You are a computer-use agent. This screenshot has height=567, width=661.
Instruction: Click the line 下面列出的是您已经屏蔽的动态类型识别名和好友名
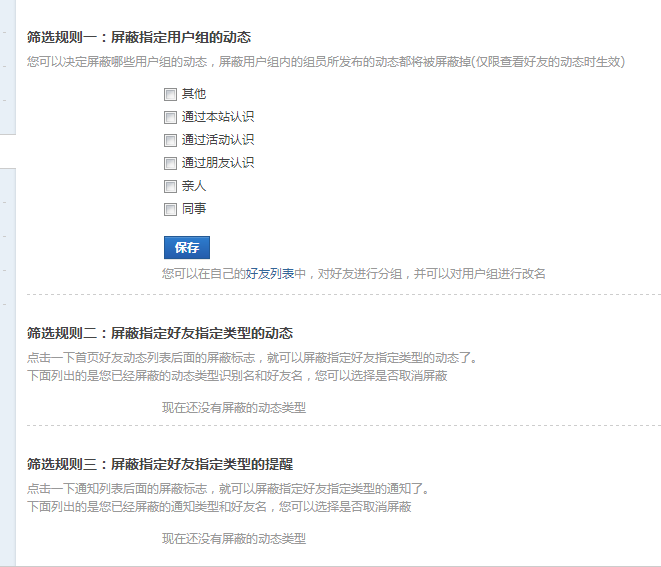pos(237,376)
